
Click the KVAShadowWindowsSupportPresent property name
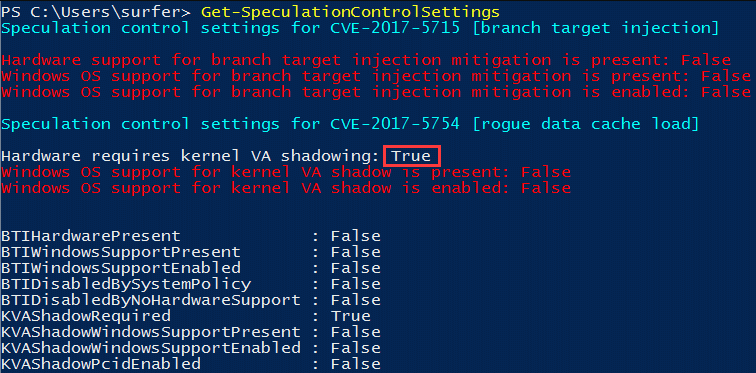pos(151,332)
